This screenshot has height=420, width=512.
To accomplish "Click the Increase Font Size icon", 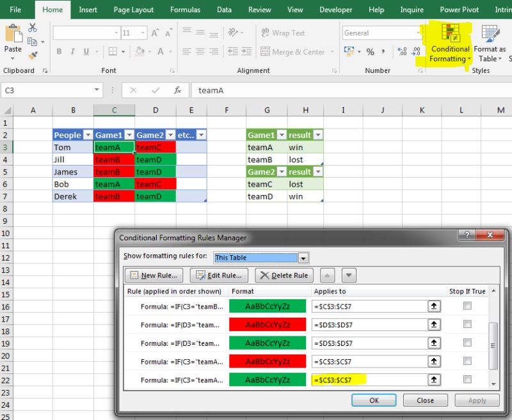I will pos(155,32).
